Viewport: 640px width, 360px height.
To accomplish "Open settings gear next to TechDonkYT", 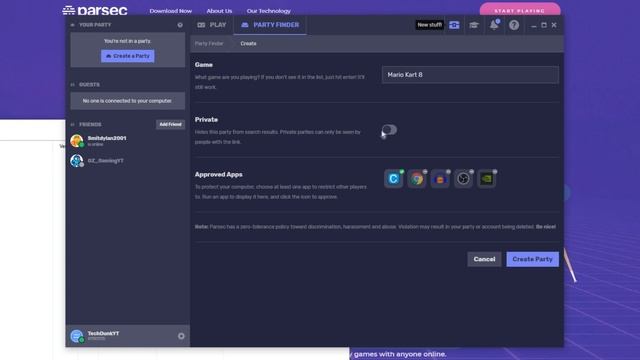I will coord(181,336).
